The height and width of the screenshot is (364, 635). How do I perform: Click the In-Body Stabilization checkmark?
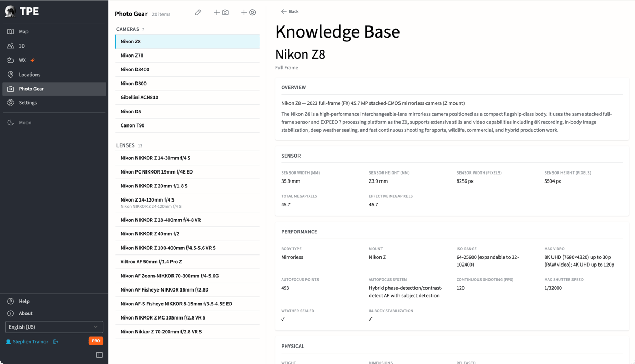[x=371, y=319]
